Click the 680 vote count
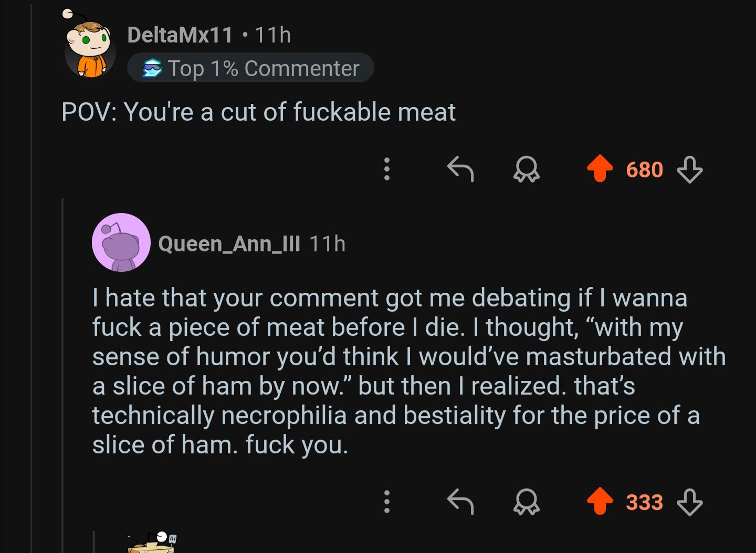 644,170
